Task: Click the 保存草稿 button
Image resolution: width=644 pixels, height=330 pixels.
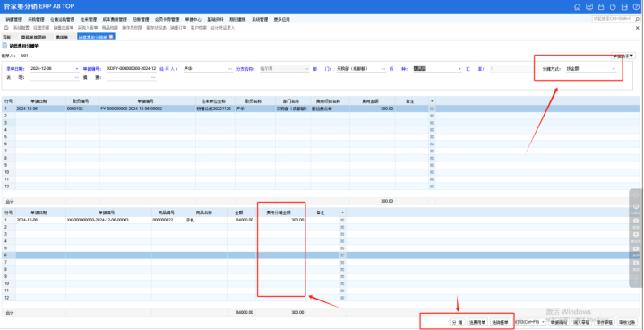Action: (605, 322)
